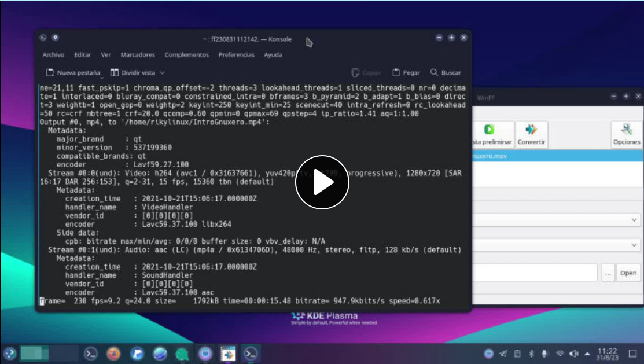Click the microphone tray icon

click(544, 354)
